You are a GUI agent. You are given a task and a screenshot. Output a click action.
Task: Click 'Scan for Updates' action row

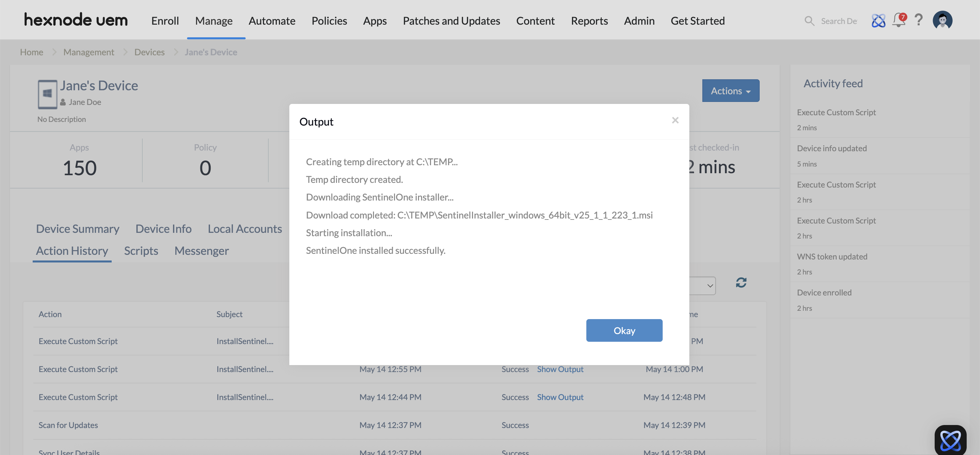point(395,425)
